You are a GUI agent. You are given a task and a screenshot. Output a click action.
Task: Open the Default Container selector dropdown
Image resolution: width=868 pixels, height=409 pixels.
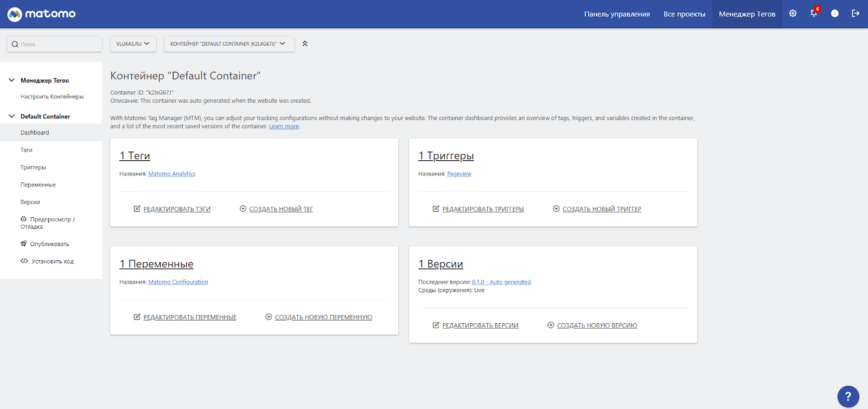tap(228, 44)
